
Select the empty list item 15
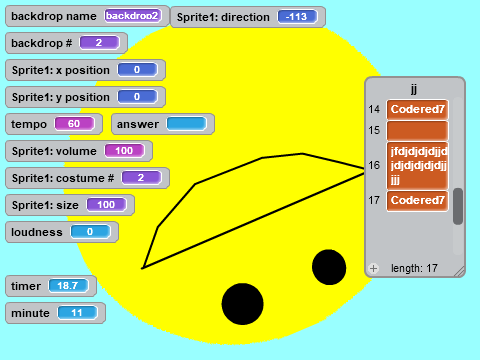(x=417, y=130)
